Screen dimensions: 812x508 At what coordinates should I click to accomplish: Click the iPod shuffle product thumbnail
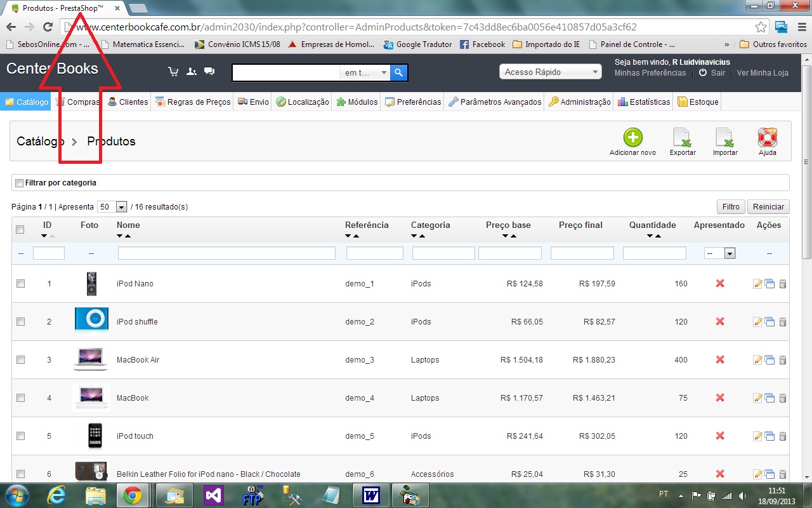[x=91, y=319]
